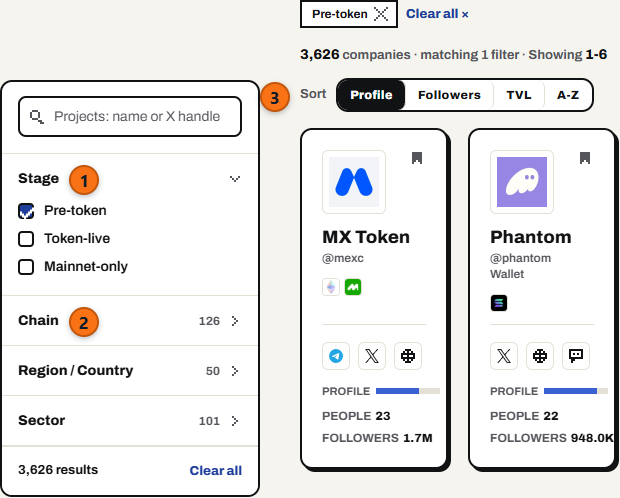Expand the Sector filter
Image resolution: width=620 pixels, height=498 pixels.
tap(130, 420)
